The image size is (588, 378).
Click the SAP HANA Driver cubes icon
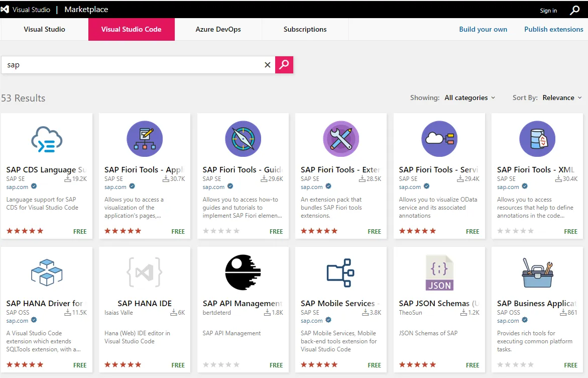tap(47, 273)
